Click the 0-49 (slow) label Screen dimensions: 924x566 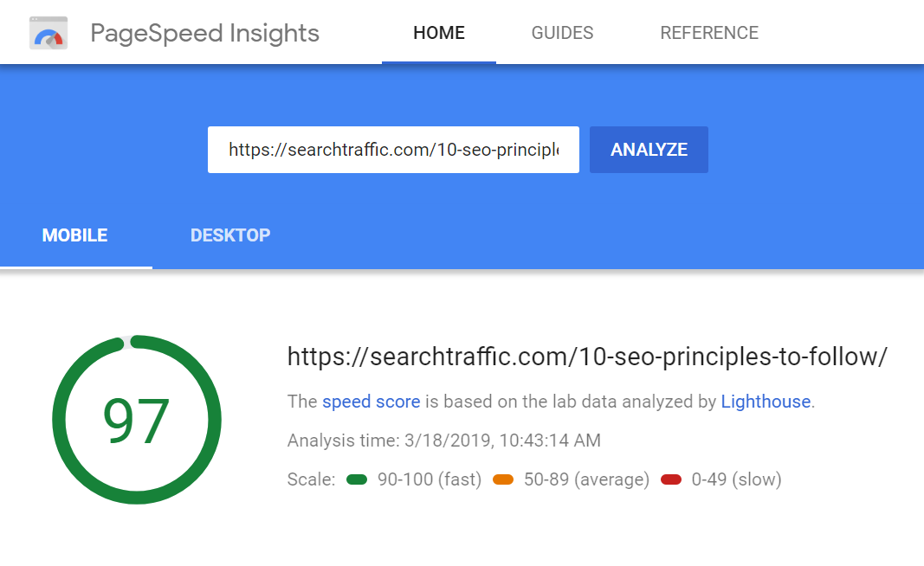click(737, 479)
